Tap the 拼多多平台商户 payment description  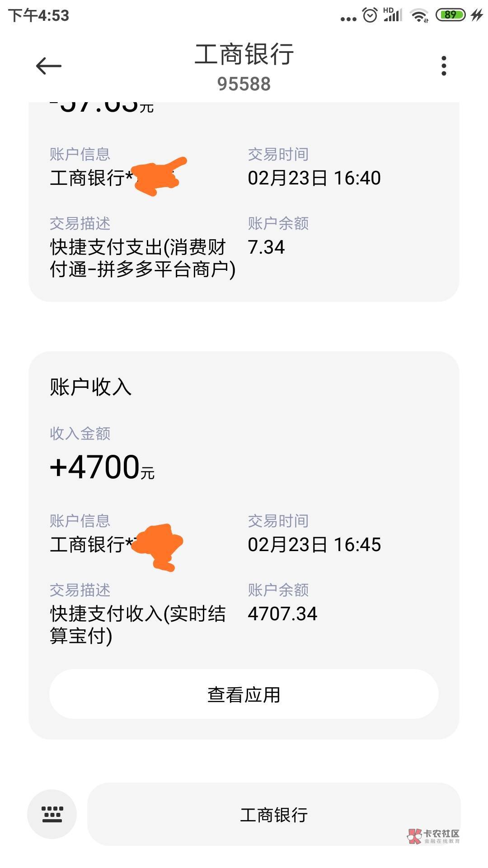[142, 258]
